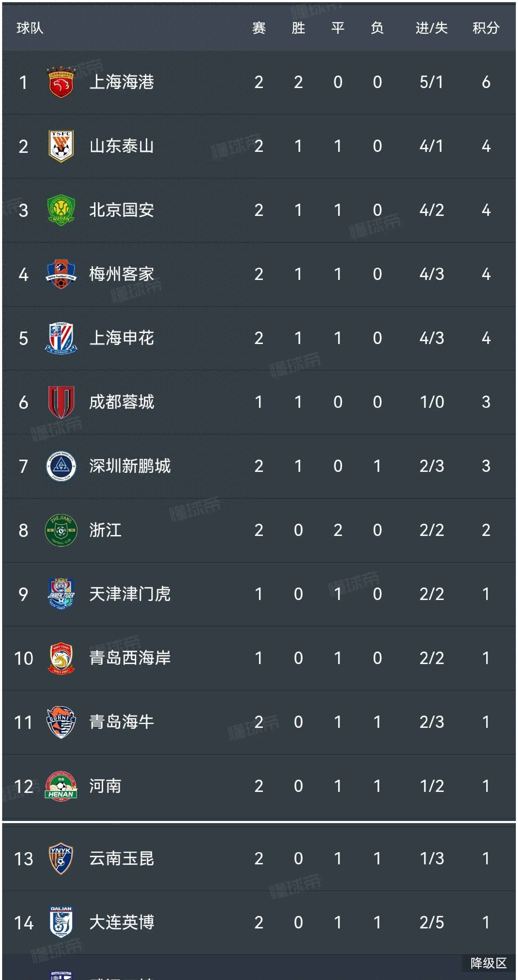Open the Beijing Guoan green badge
The image size is (518, 980).
(x=61, y=210)
